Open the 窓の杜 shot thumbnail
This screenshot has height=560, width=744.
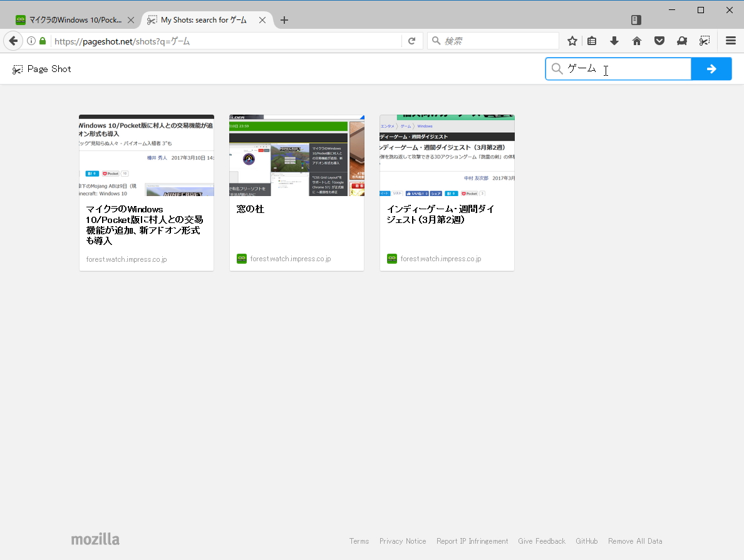[x=297, y=156]
